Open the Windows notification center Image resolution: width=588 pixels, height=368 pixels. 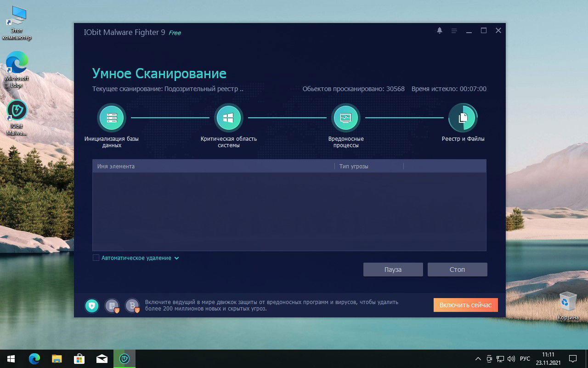[x=573, y=359]
